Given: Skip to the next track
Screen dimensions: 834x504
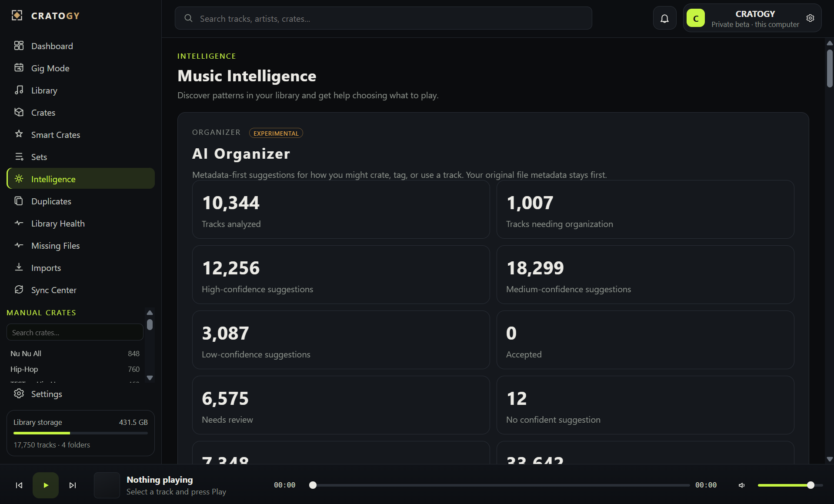Looking at the screenshot, I should point(73,485).
